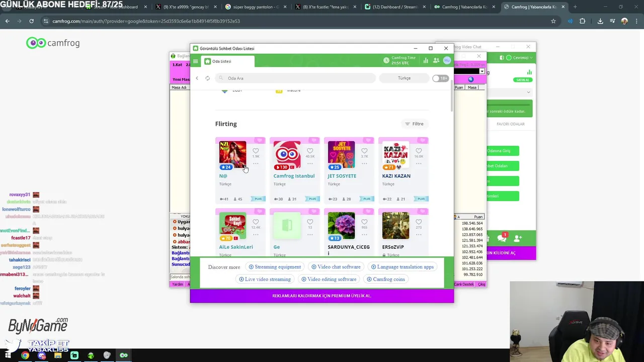Favorite the KAZI KAZAN room heart icon

pyautogui.click(x=419, y=151)
